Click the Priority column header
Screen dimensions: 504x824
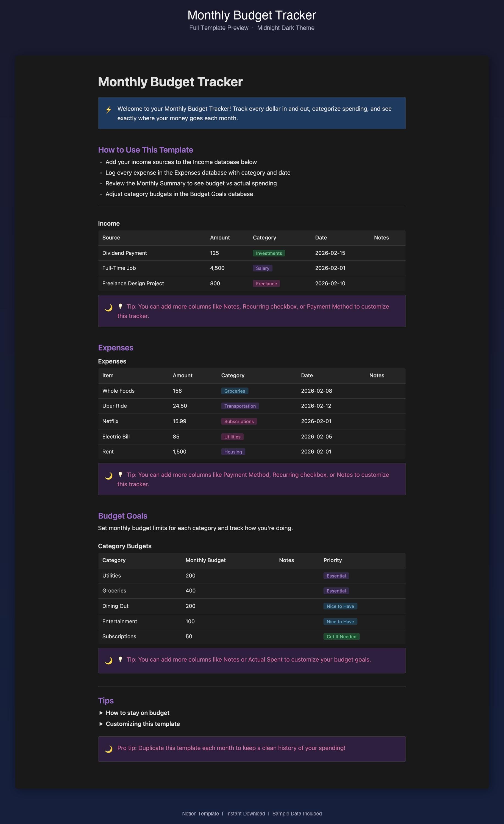(333, 560)
